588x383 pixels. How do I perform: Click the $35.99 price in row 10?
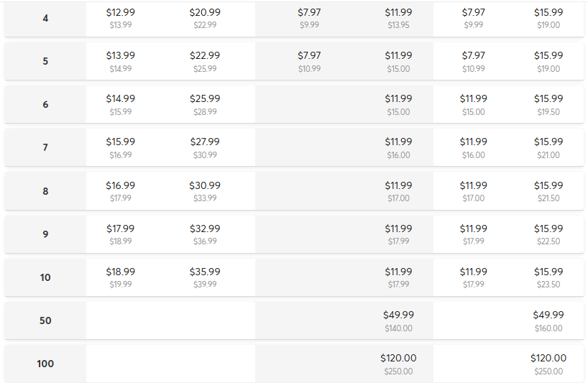(205, 272)
